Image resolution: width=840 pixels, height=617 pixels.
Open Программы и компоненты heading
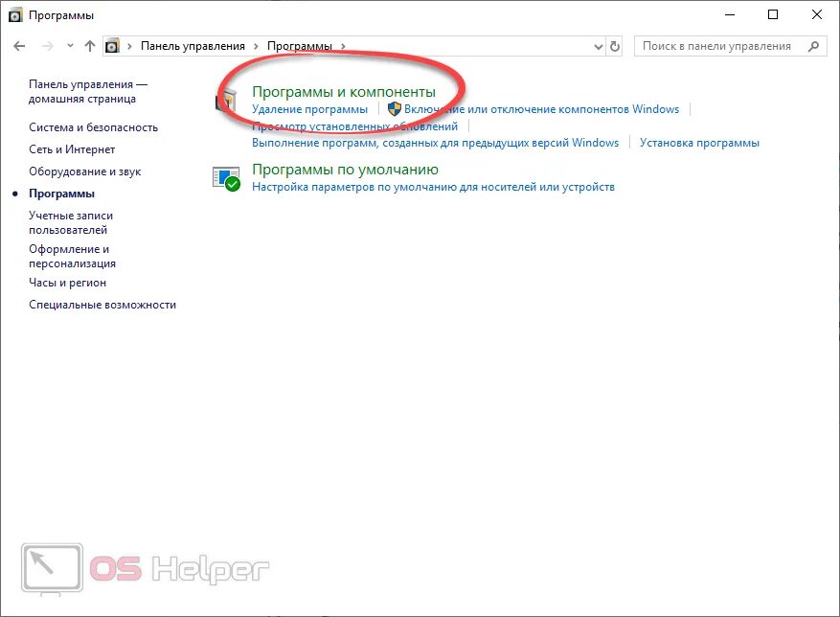click(344, 92)
